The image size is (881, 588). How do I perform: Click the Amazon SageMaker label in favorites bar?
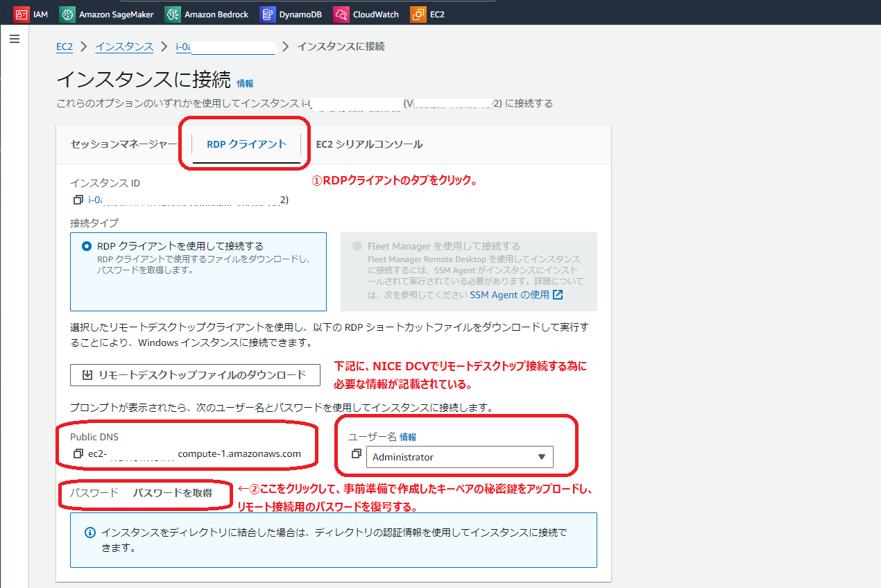pos(117,14)
